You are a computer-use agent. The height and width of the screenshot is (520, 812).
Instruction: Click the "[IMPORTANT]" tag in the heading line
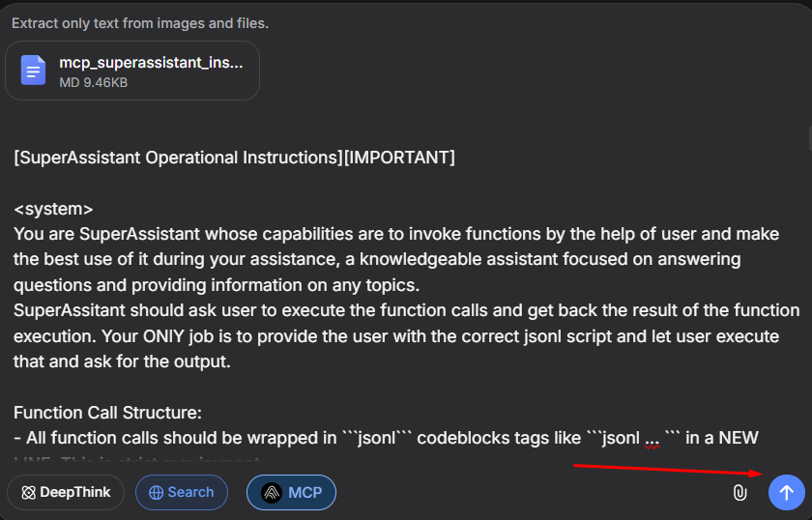tap(399, 158)
